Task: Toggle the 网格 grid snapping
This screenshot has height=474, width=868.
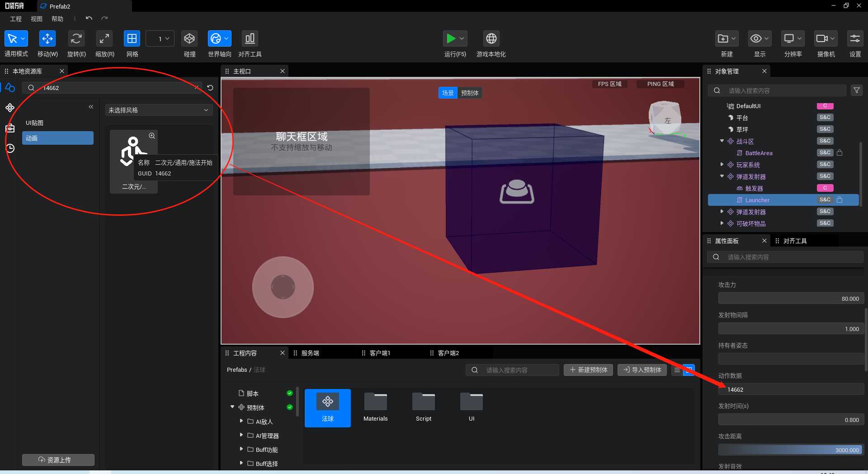Action: click(132, 39)
